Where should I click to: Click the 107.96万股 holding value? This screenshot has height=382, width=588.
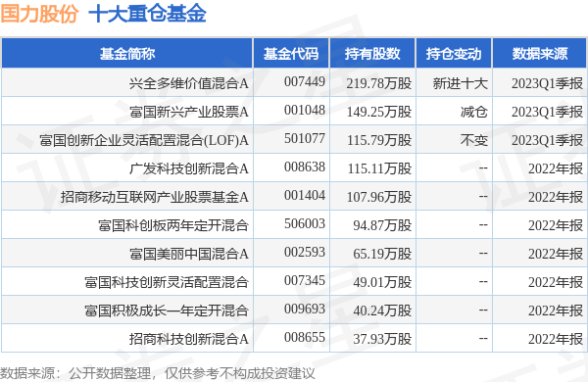coord(379,197)
